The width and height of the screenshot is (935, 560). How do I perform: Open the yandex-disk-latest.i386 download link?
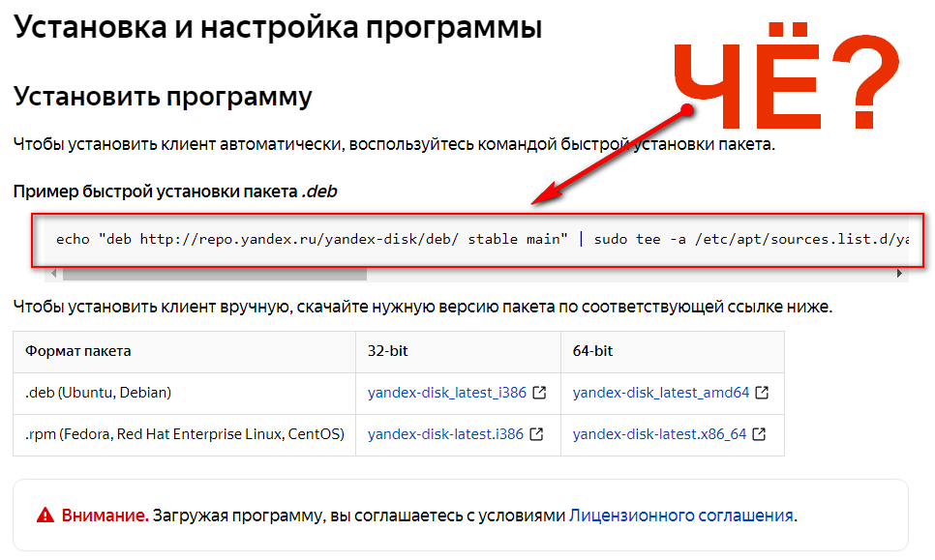click(446, 434)
